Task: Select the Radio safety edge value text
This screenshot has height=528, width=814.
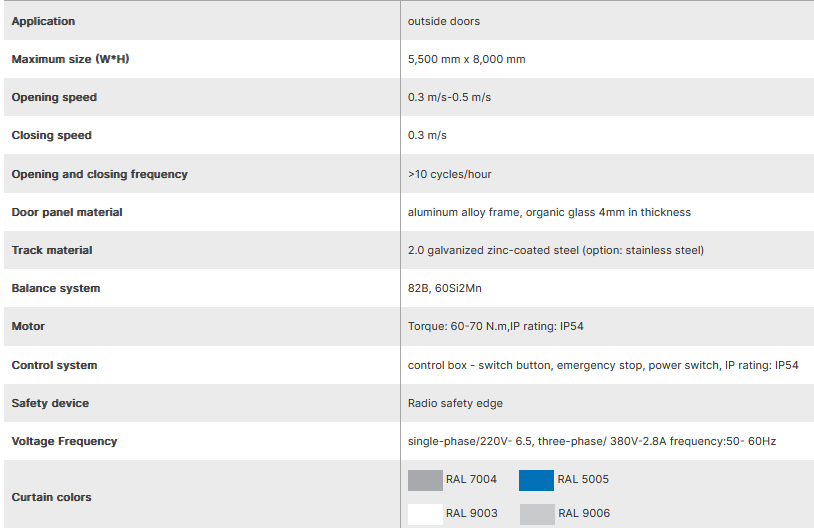Action: coord(455,403)
